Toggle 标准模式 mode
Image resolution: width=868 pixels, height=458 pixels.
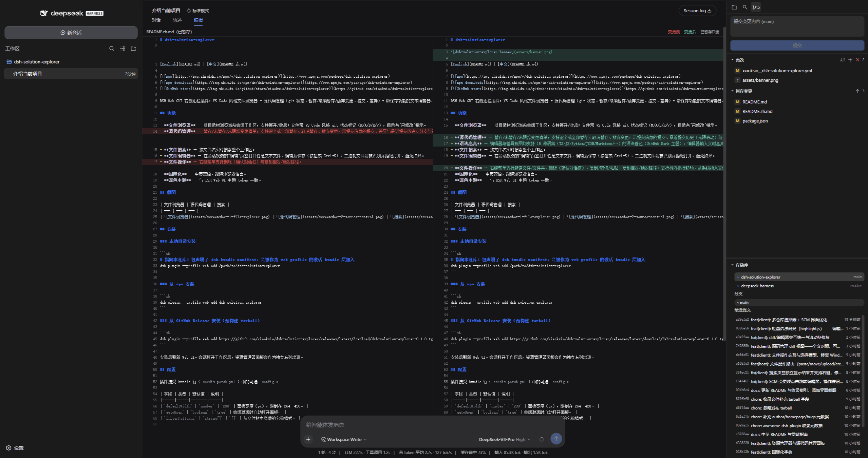(x=198, y=11)
